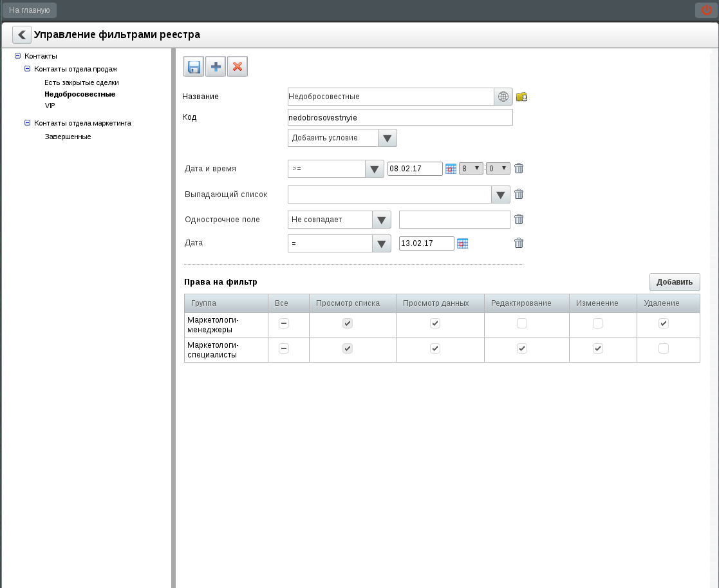Click into the Название text field

(x=391, y=97)
